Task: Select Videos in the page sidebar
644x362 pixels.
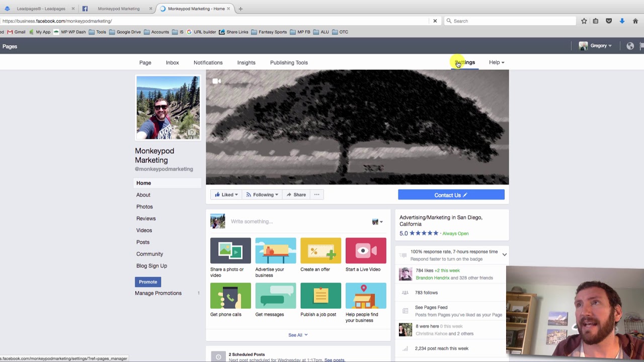Action: tap(144, 230)
